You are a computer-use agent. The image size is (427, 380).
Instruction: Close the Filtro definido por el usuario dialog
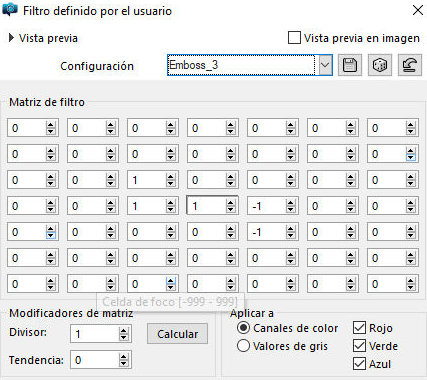tap(418, 10)
